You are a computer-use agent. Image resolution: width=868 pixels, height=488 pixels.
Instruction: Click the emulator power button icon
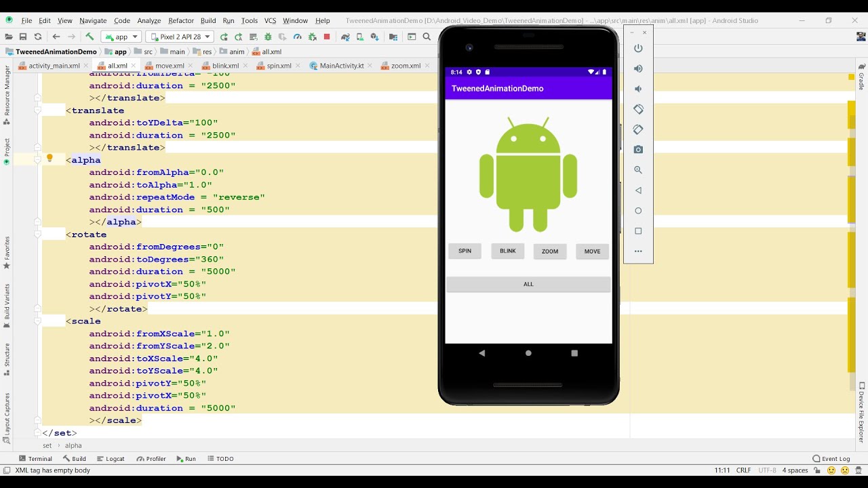click(x=638, y=48)
